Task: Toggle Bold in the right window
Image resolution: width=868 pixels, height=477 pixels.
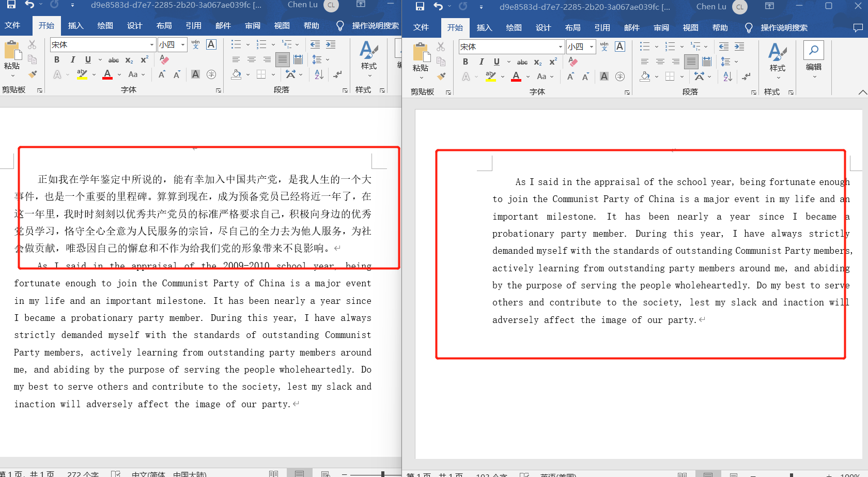Action: 466,62
